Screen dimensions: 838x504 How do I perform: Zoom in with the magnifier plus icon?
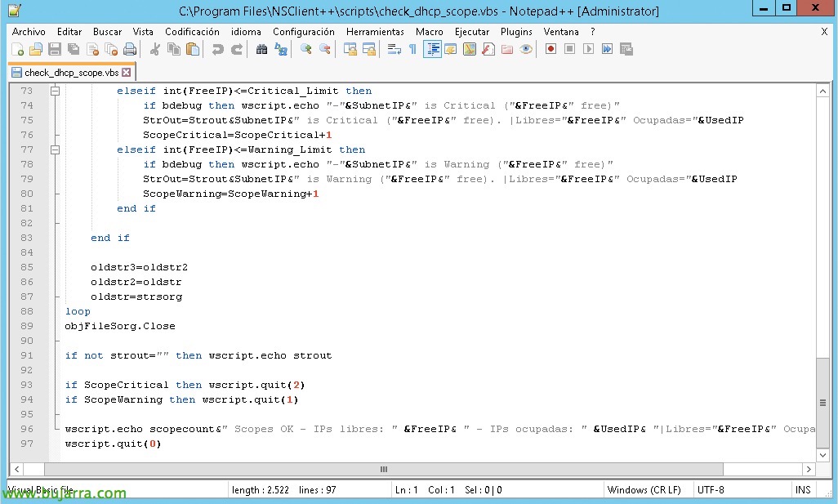pos(305,50)
